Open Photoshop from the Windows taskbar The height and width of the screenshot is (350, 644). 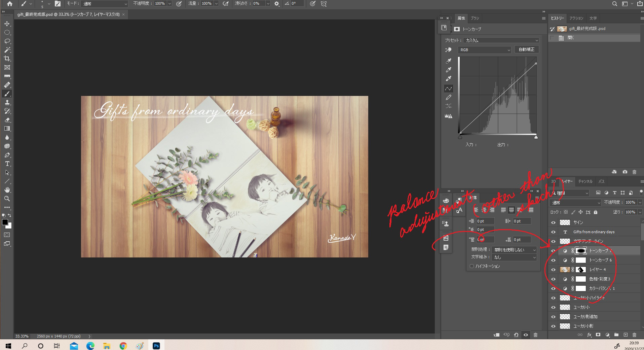tap(156, 346)
